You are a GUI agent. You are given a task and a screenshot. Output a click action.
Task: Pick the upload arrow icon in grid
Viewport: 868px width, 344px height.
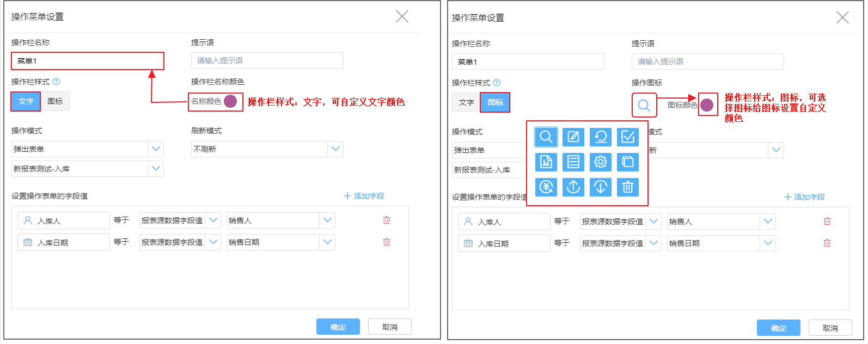coord(573,187)
